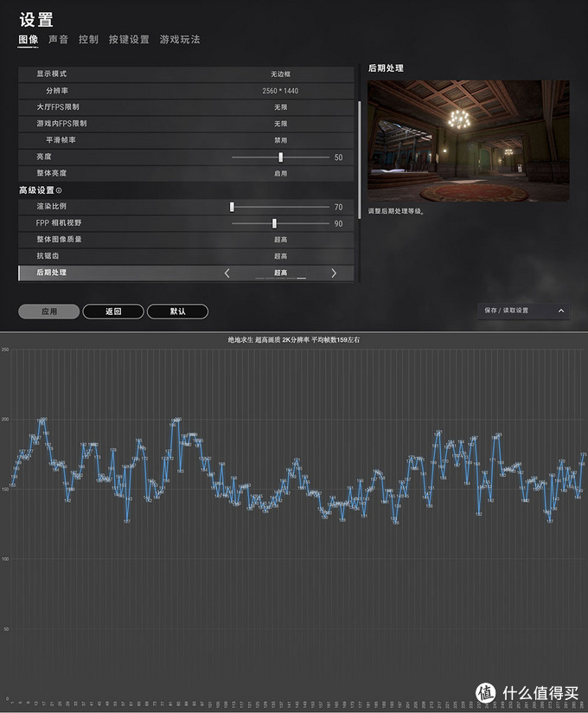Open the 控制 settings tab
Viewport: 588px width, 713px height.
click(x=88, y=40)
